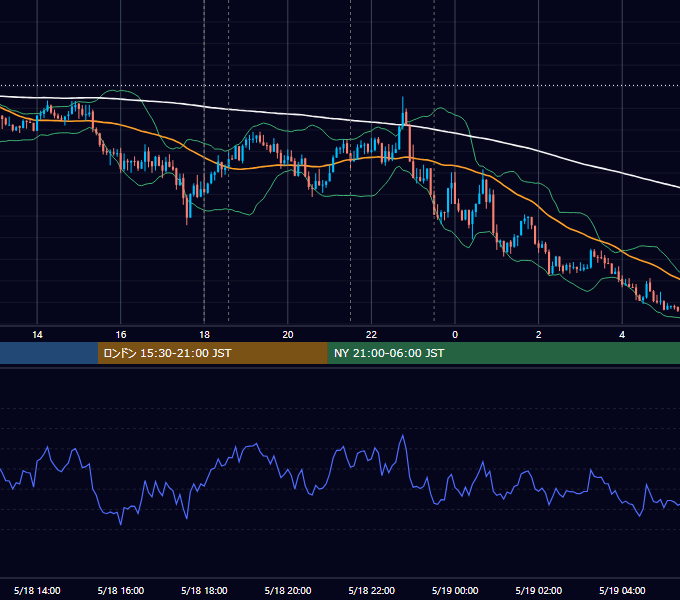This screenshot has height=600, width=680.
Task: Click the 5/19 00:00 date label
Action: (455, 590)
